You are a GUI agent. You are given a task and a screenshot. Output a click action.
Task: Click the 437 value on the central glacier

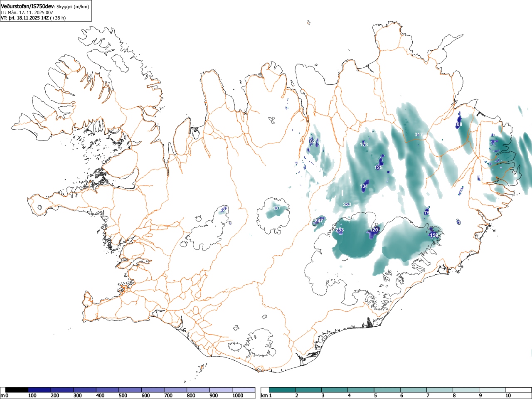point(276,208)
